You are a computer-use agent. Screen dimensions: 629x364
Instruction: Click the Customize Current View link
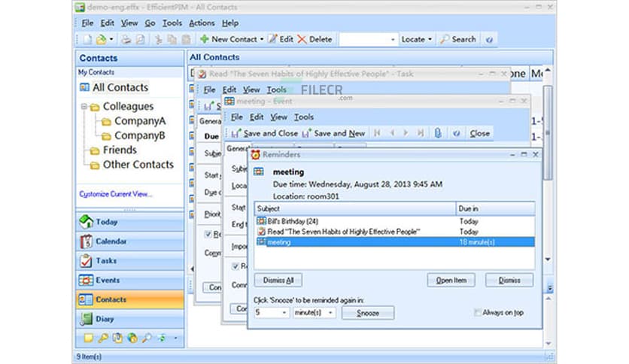(x=116, y=194)
